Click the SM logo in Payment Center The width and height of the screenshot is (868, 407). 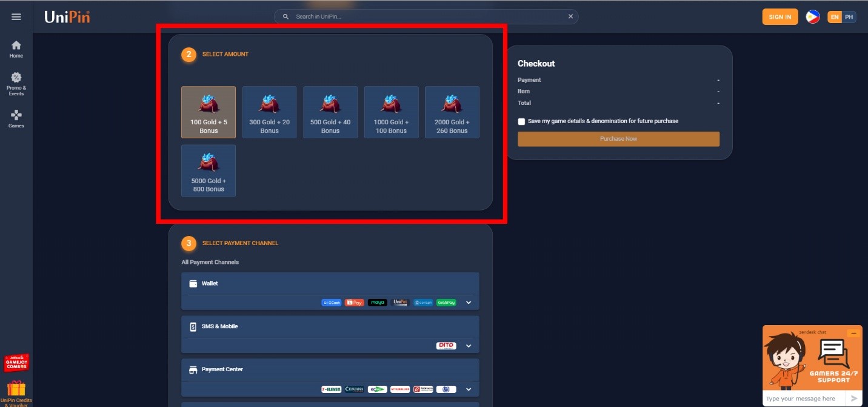point(446,389)
